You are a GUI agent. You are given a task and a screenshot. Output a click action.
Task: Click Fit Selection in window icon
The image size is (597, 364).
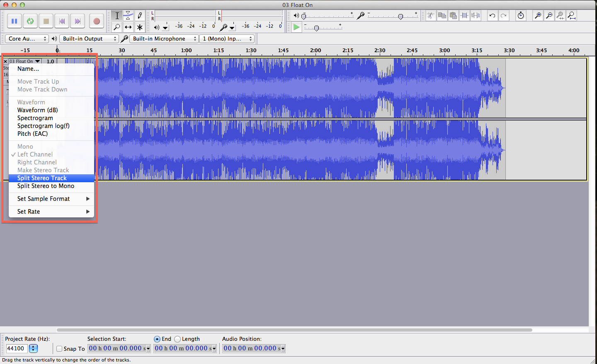pyautogui.click(x=561, y=16)
